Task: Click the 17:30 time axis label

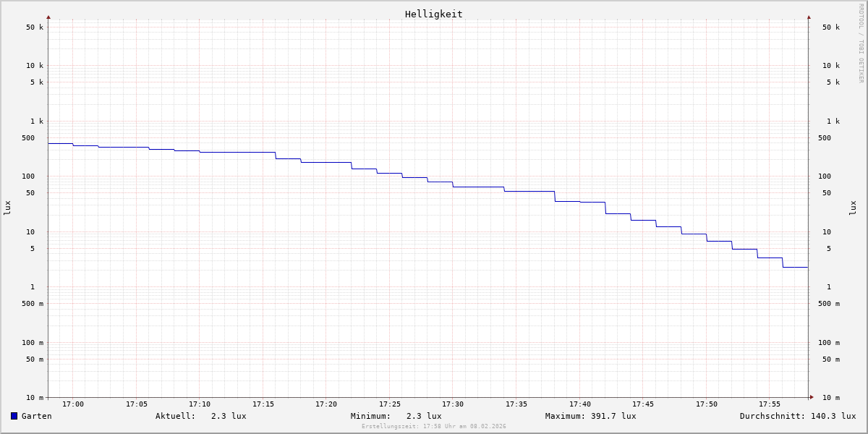Action: [453, 404]
